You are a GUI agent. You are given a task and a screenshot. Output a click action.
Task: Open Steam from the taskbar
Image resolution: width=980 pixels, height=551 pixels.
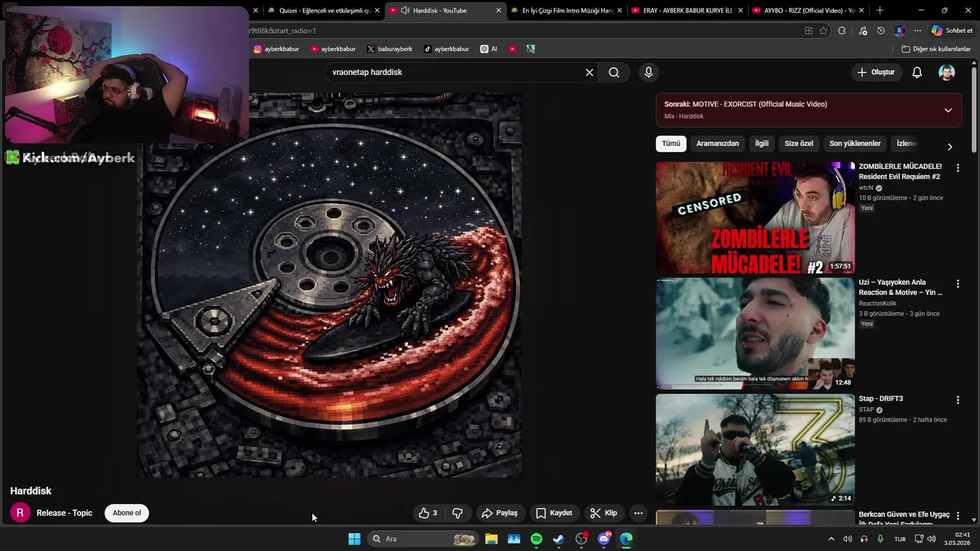point(559,539)
